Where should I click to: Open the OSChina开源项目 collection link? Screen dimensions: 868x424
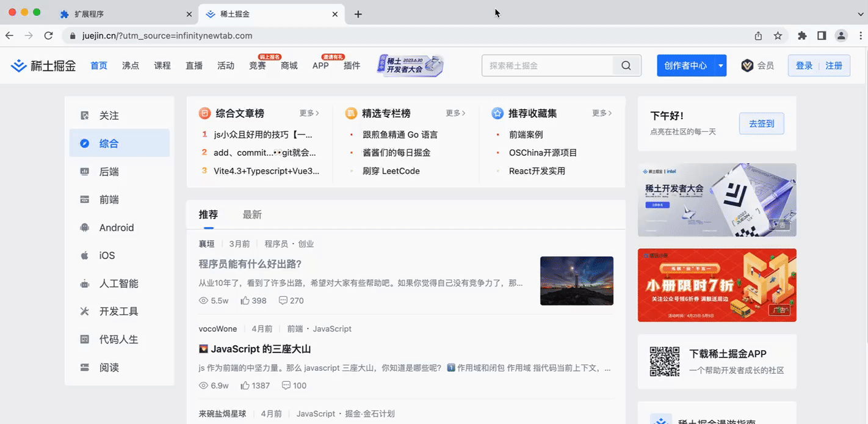543,153
